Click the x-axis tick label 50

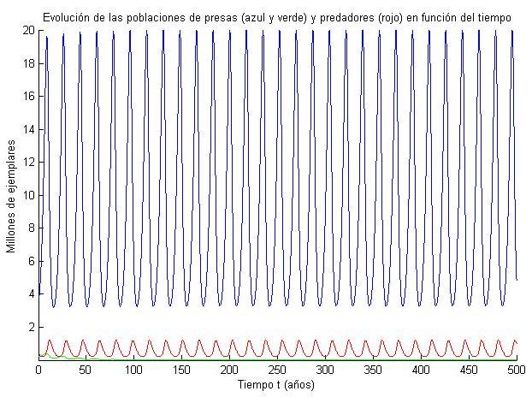click(x=86, y=370)
